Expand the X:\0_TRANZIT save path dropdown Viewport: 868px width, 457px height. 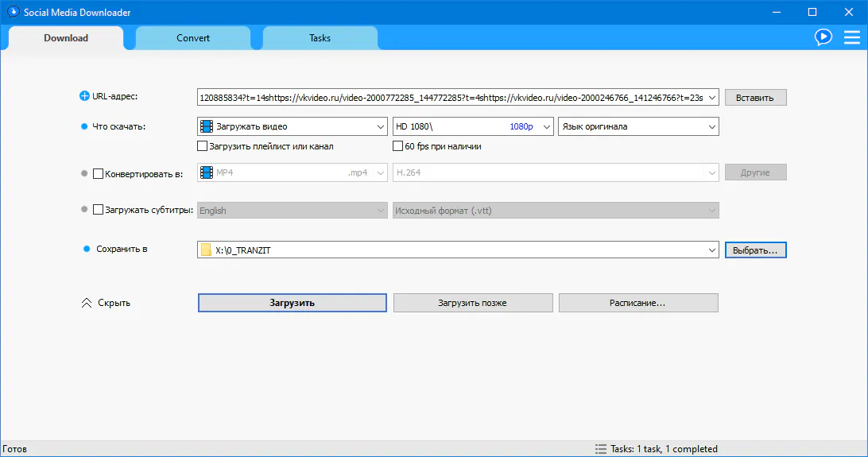pos(711,250)
